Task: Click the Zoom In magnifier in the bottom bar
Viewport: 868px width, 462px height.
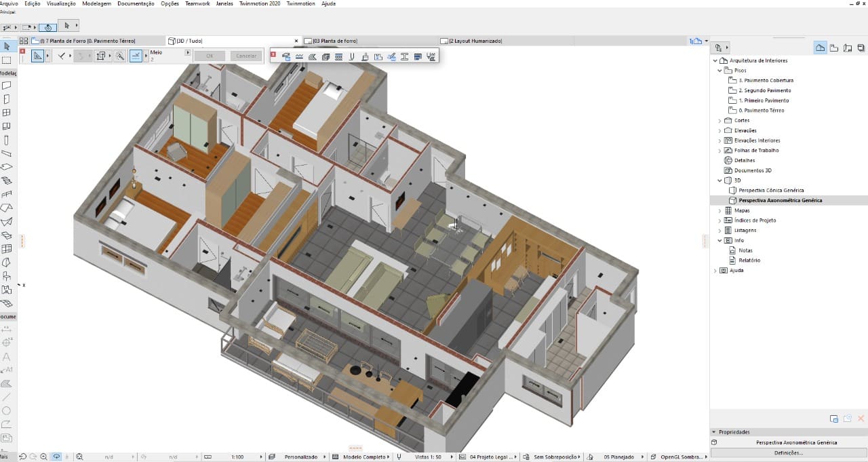Action: pos(43,456)
